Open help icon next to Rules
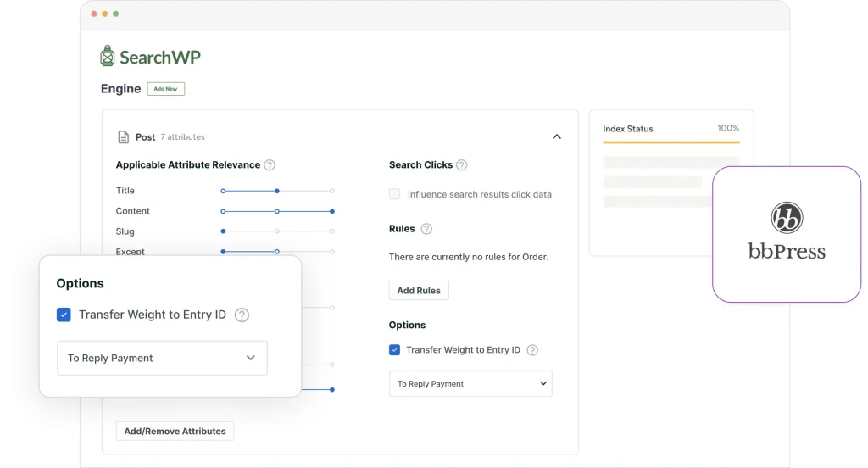The height and width of the screenshot is (468, 868). point(426,229)
